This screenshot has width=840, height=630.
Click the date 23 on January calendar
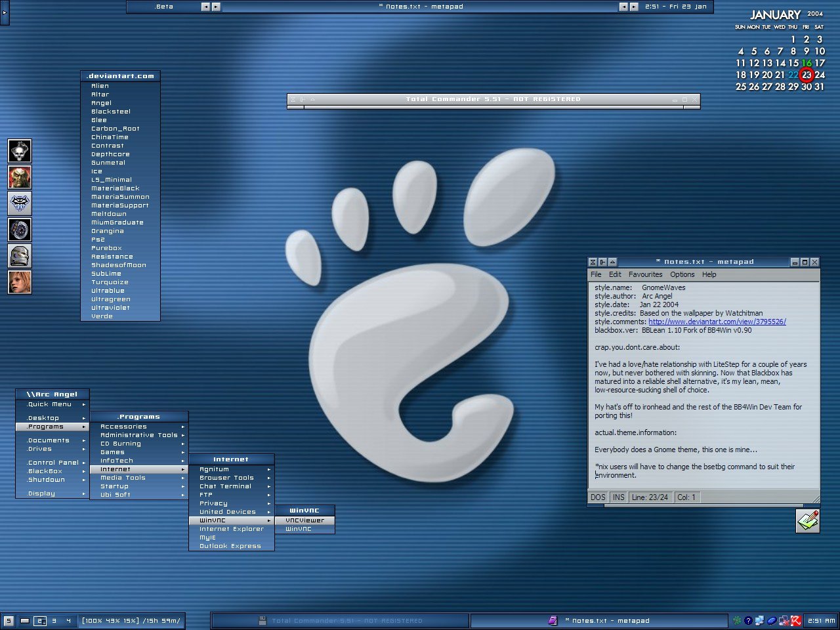(x=807, y=75)
